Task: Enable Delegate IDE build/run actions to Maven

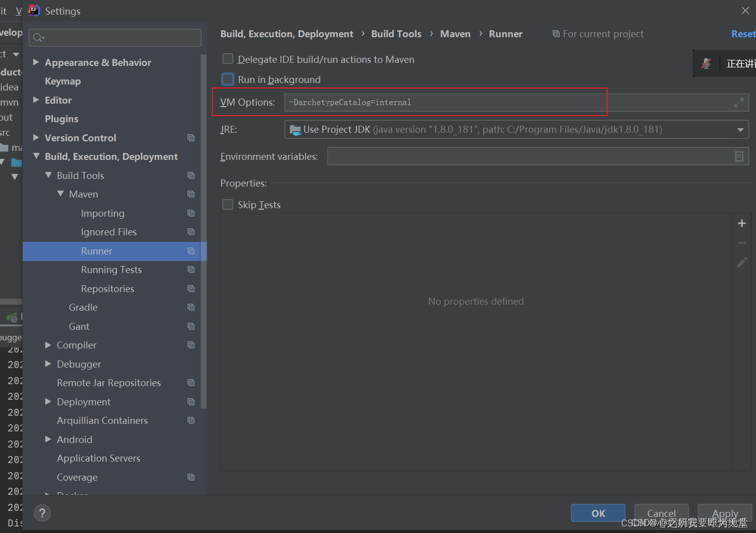Action: coord(228,59)
